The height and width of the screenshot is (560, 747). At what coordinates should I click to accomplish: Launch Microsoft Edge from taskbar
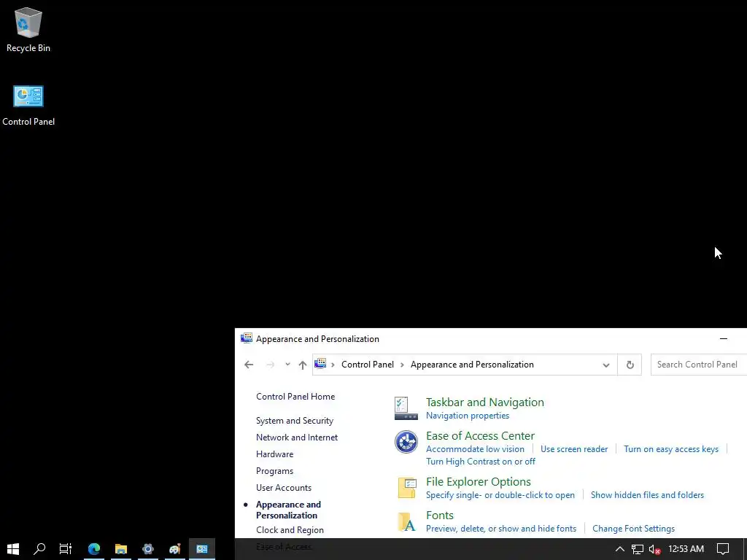pyautogui.click(x=94, y=549)
